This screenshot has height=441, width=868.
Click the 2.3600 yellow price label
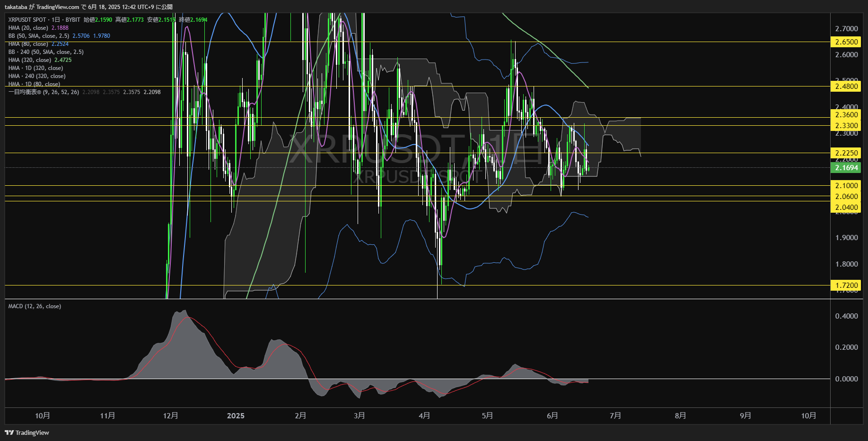tap(846, 115)
